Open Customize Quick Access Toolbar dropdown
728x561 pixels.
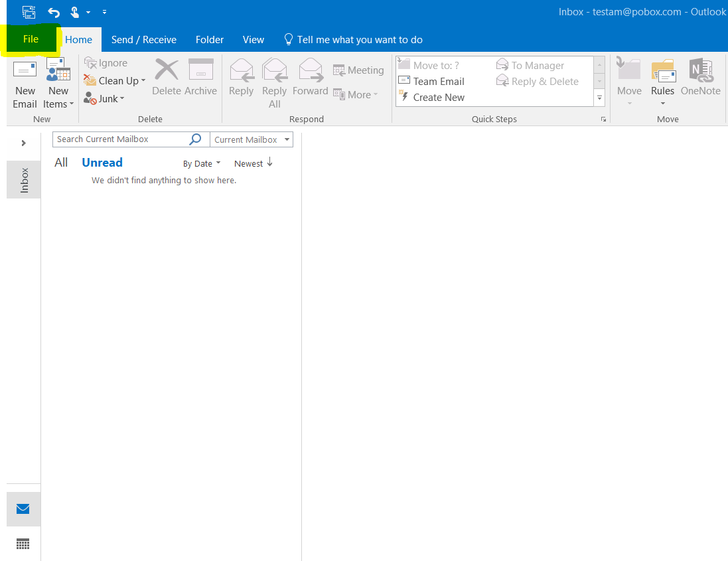point(104,12)
